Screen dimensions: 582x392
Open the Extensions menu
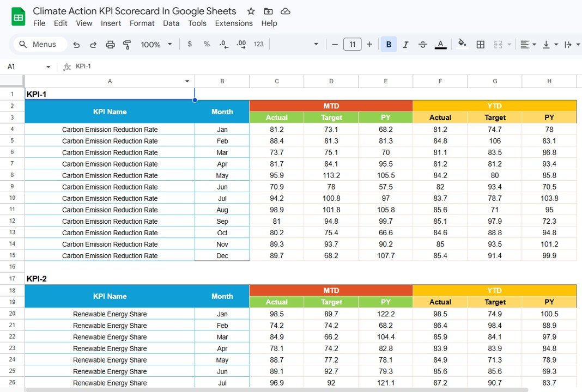pyautogui.click(x=234, y=23)
